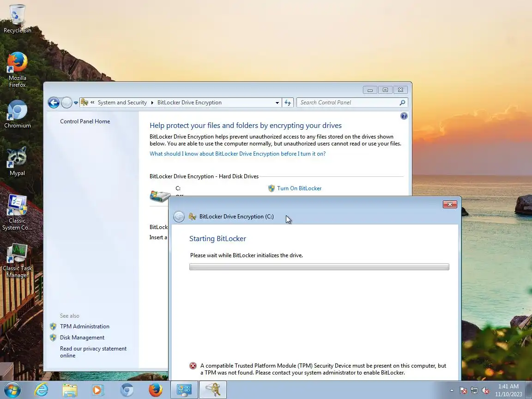Open Disk Management link
This screenshot has width=532, height=399.
(x=82, y=338)
